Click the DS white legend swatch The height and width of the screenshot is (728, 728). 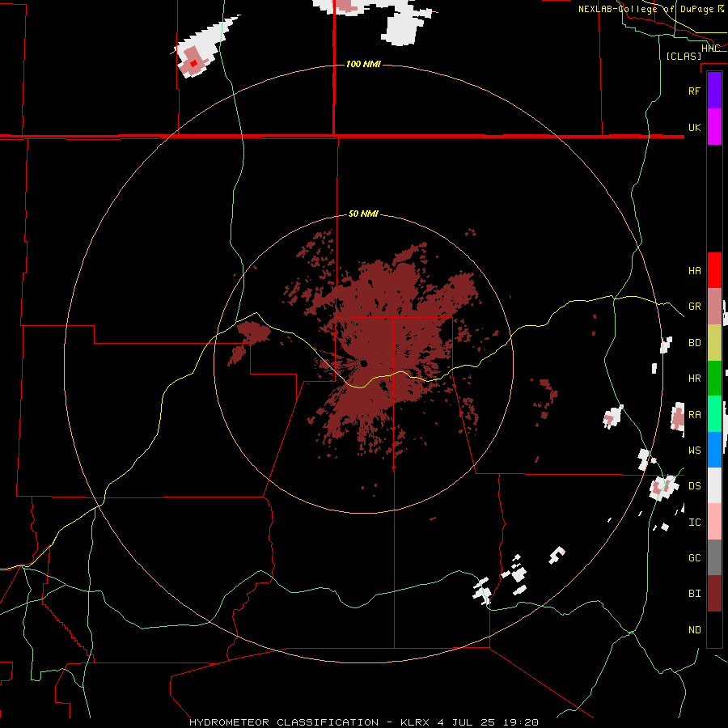pos(714,485)
